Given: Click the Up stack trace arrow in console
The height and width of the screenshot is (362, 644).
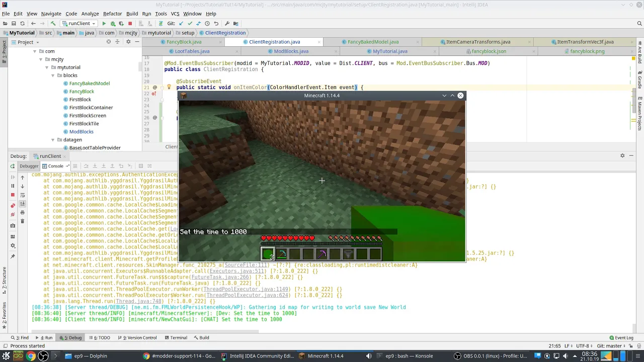Looking at the screenshot, I should click(x=22, y=177).
